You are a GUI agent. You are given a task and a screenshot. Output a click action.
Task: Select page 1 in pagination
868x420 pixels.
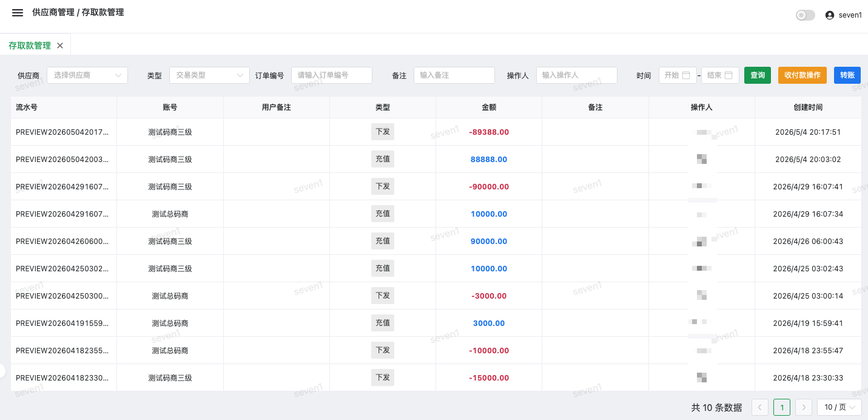click(782, 407)
